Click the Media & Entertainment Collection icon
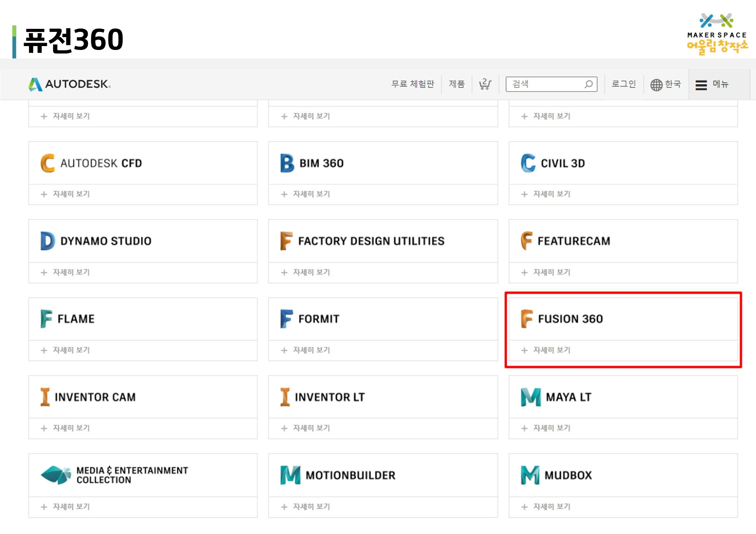 click(x=56, y=475)
